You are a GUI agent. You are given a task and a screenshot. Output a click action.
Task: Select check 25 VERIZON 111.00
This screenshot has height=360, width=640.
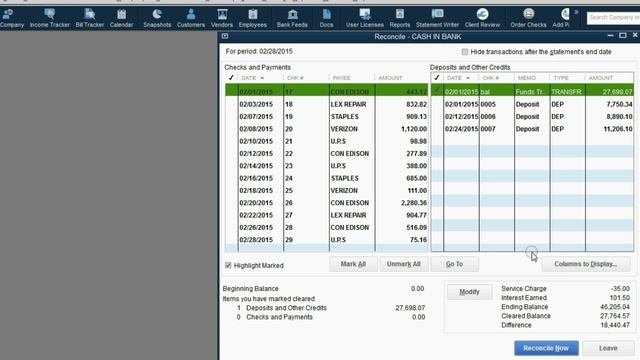326,191
